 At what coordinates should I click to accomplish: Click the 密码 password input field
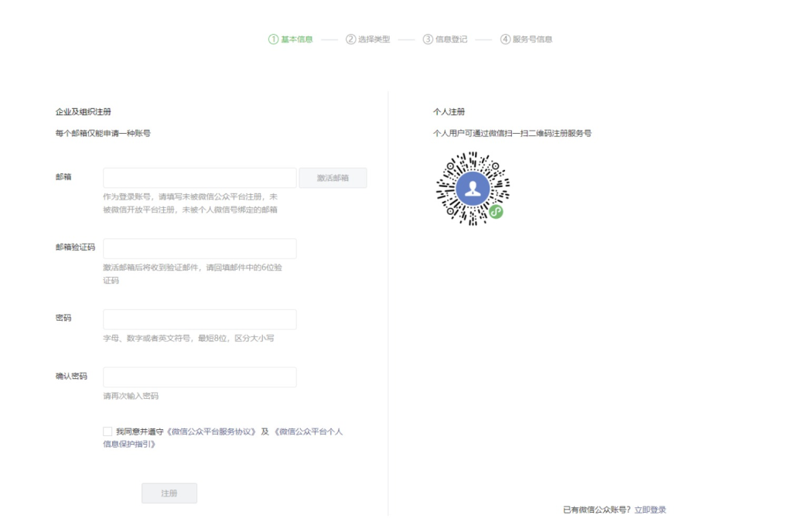199,319
